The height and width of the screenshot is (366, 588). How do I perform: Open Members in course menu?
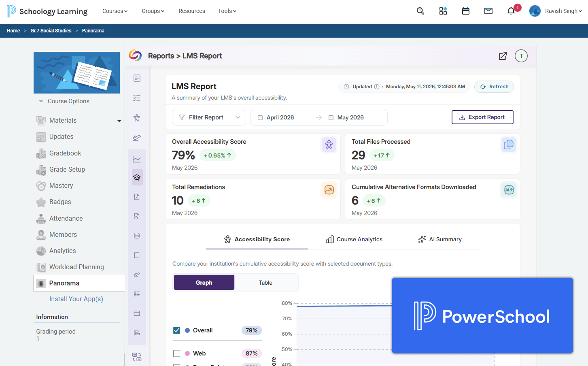click(63, 234)
